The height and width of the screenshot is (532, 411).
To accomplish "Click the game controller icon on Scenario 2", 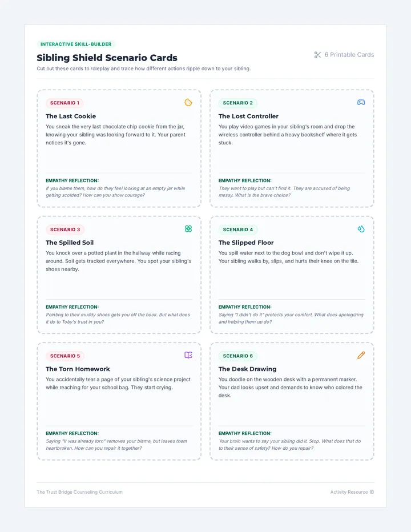I will tap(361, 102).
